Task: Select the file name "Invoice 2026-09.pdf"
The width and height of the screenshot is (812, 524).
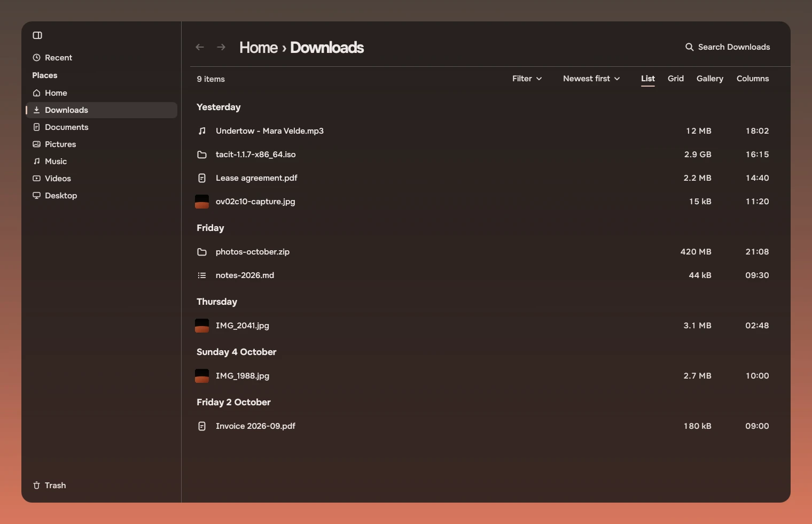Action: tap(255, 426)
